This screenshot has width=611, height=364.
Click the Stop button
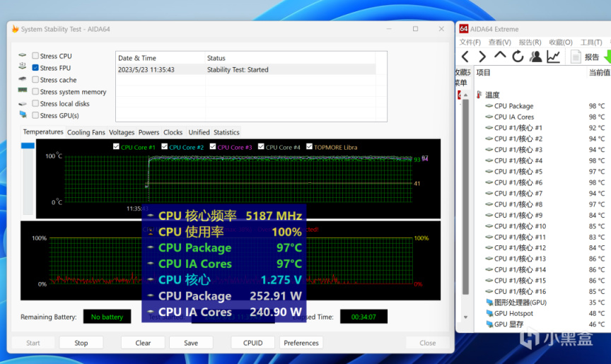(81, 343)
